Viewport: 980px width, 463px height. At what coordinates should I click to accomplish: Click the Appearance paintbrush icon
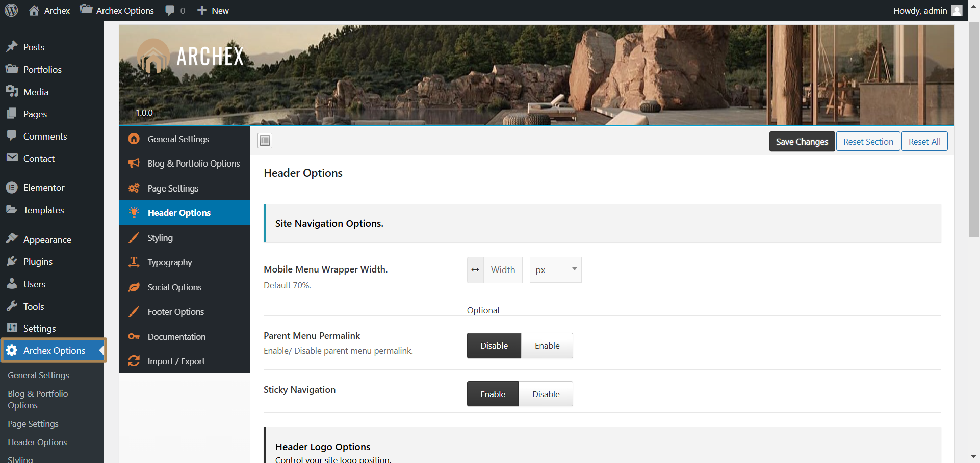click(x=12, y=239)
